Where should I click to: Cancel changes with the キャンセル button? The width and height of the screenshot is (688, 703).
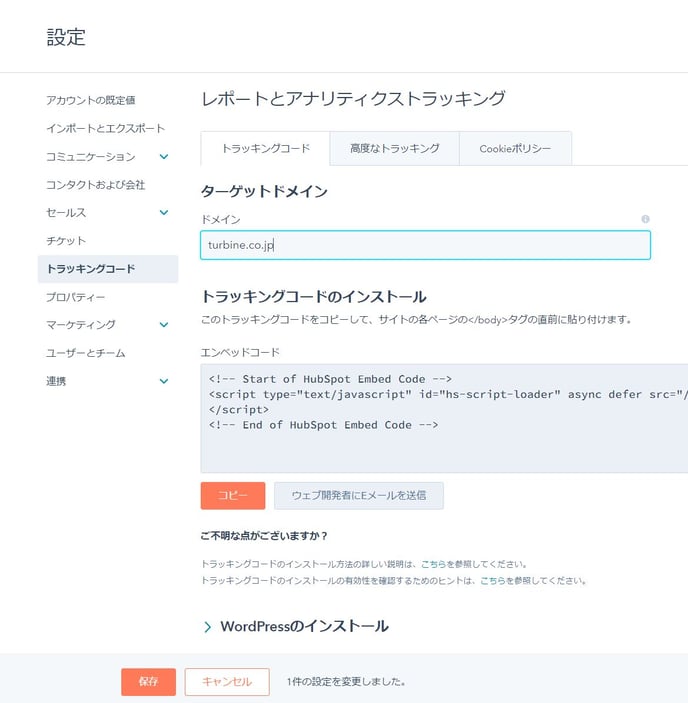pos(227,681)
